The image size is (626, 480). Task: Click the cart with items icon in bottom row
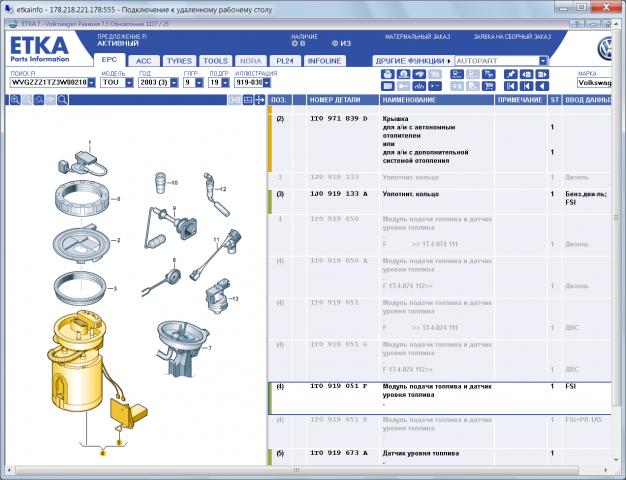pos(489,86)
